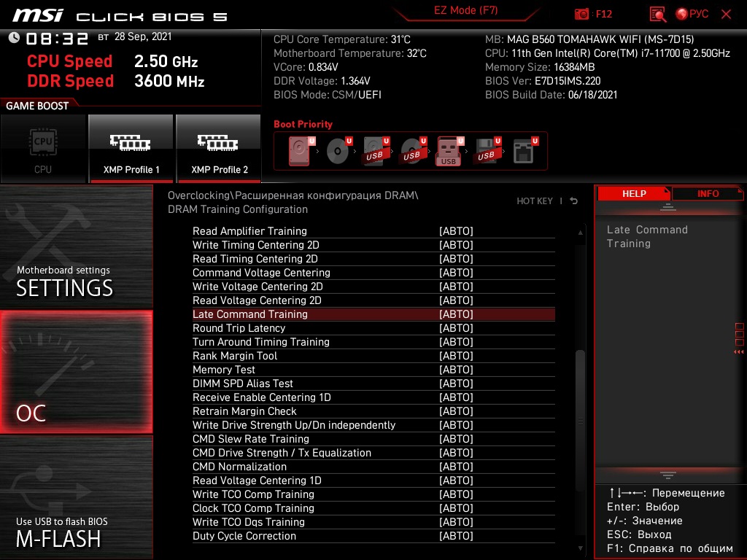Select CMD Drive Strength / Tx Equalization row

pos(373,452)
